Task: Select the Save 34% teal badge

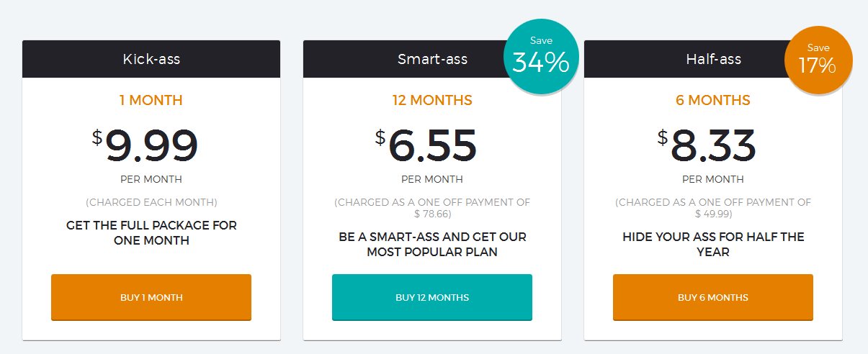Action: click(x=541, y=57)
